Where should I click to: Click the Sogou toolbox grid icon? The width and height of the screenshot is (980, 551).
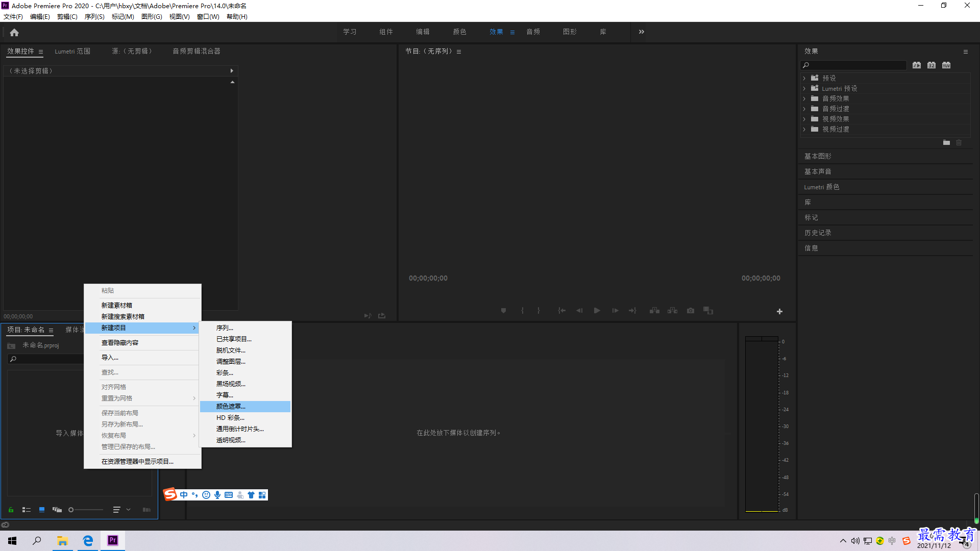[262, 495]
